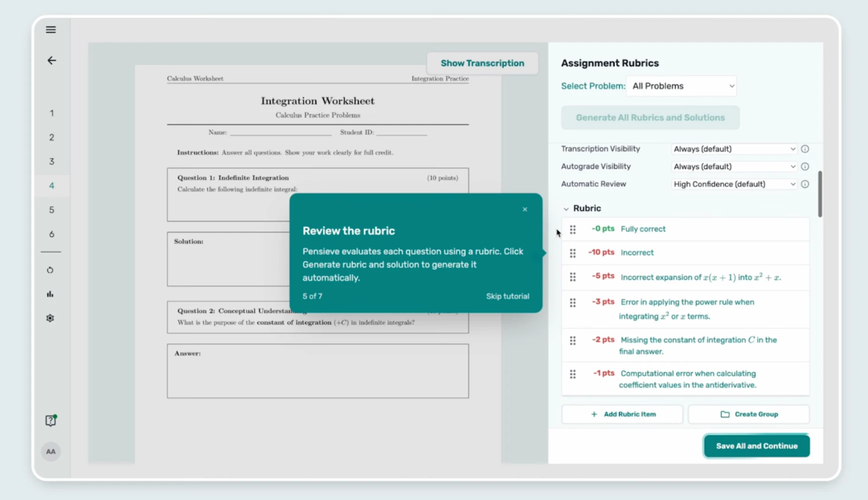Screen dimensions: 868x500
Task: Click the AA user avatar
Action: coord(51,451)
